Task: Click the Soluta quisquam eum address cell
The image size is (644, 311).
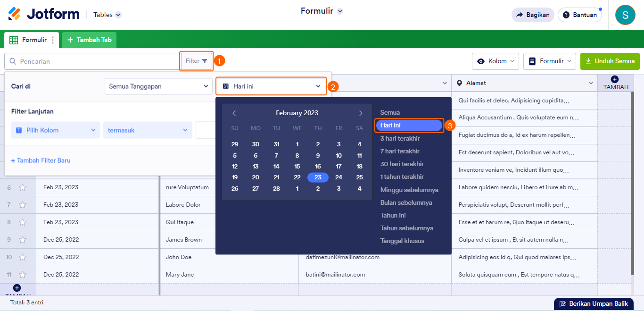Action: (524, 275)
